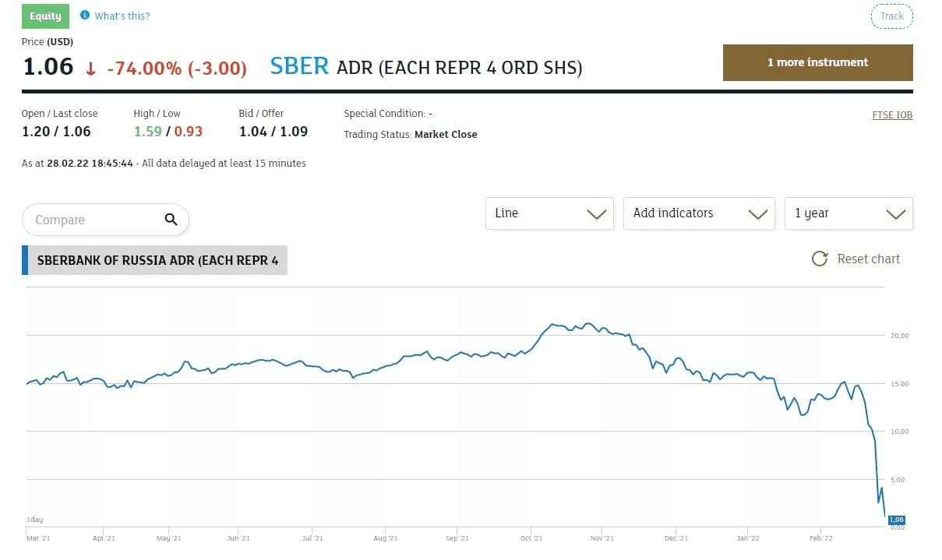This screenshot has height=560, width=942.
Task: Open the Line chart type dropdown
Action: [x=549, y=213]
